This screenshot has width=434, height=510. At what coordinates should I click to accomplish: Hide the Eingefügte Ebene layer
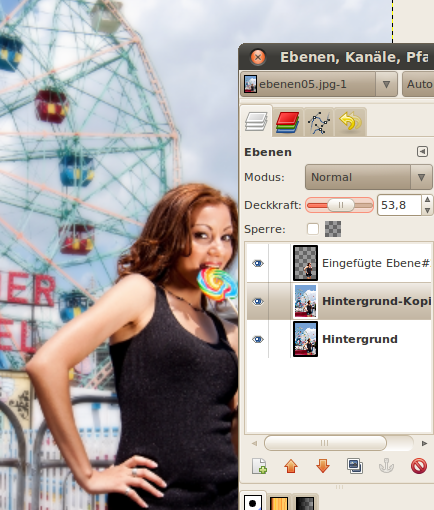click(x=257, y=263)
